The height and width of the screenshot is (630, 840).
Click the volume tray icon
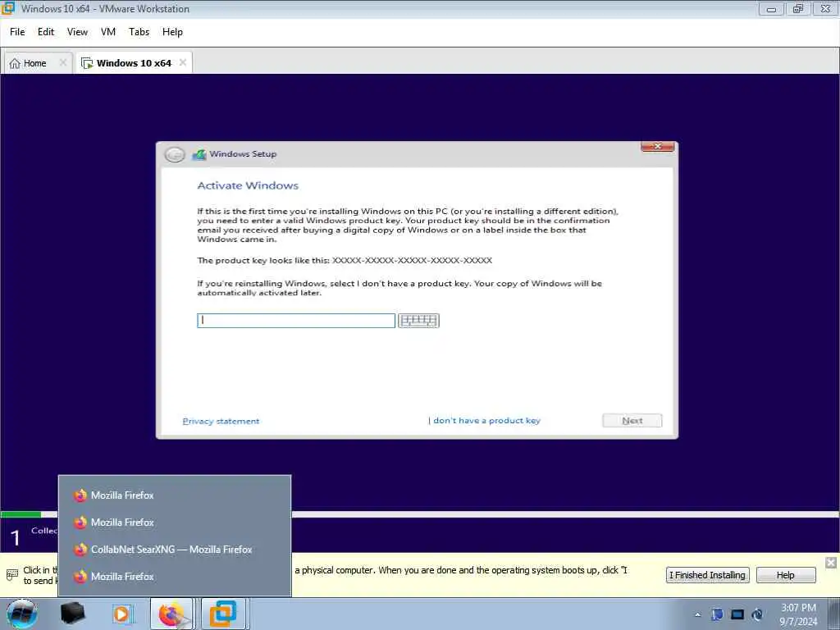pos(757,614)
